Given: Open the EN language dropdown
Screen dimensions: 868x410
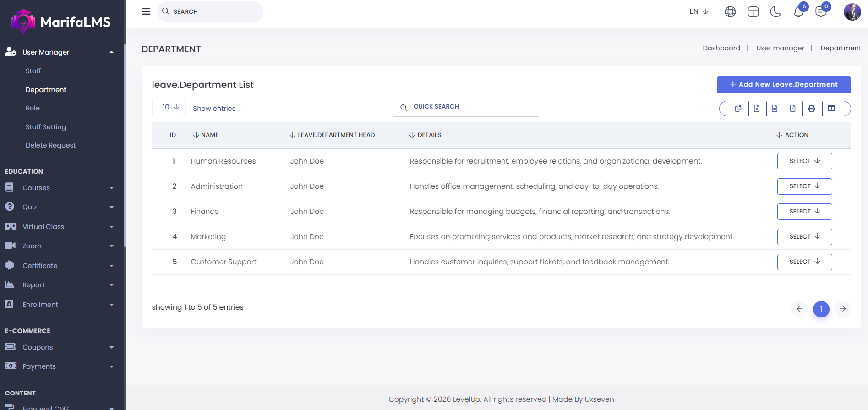Looking at the screenshot, I should click(699, 11).
